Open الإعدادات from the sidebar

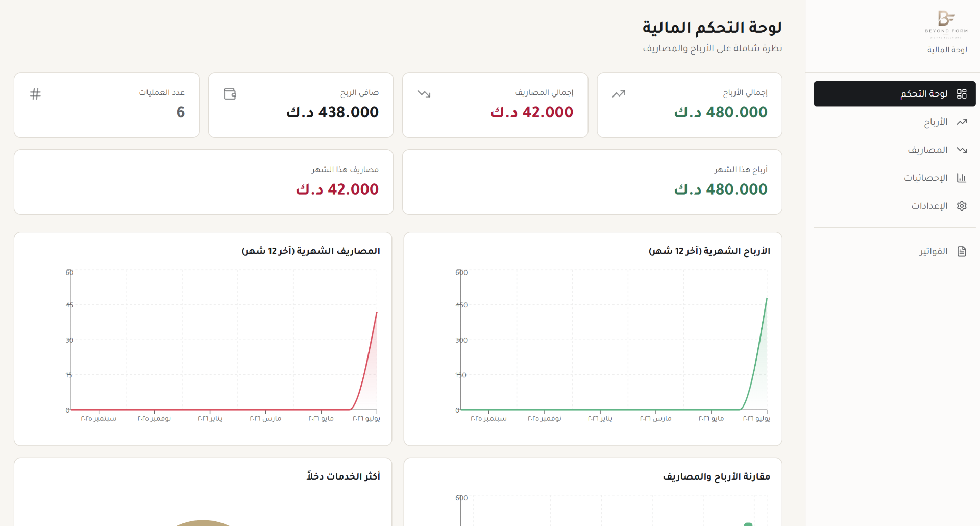[895, 206]
